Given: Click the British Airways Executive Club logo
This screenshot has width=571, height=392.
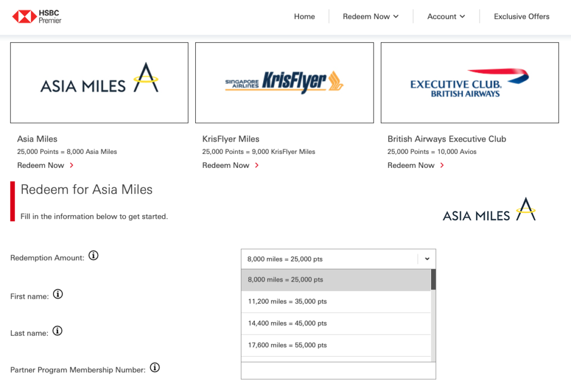Looking at the screenshot, I should coord(469,82).
